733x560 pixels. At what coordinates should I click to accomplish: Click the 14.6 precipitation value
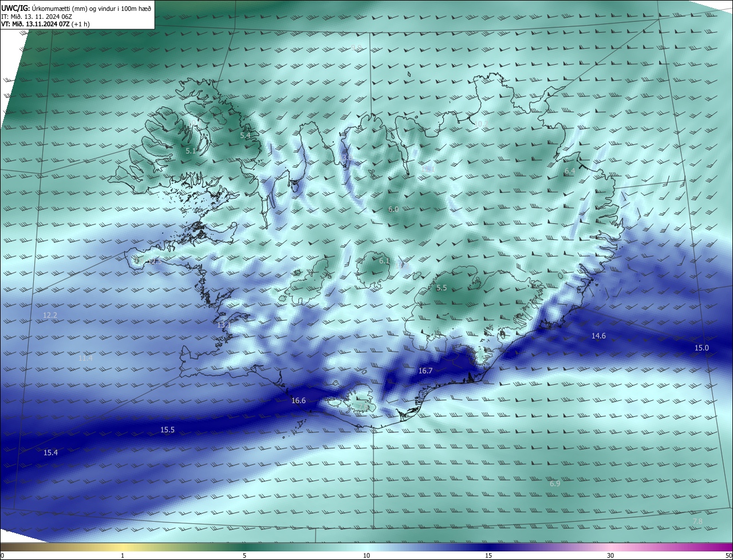click(x=598, y=336)
